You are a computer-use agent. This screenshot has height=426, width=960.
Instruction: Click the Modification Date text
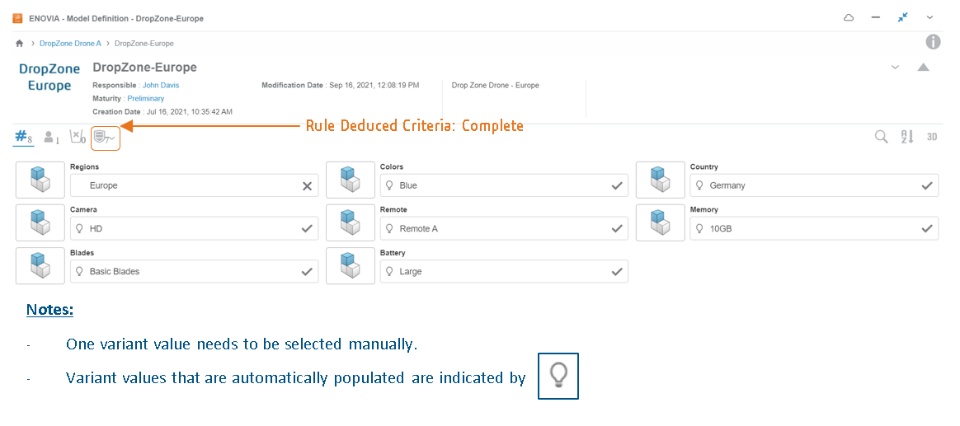(340, 85)
